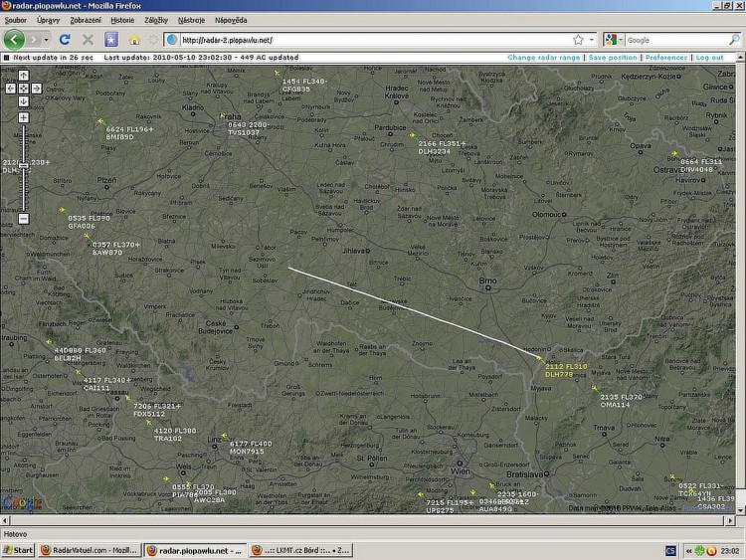Click the site identity globe icon
Screen dimensions: 746x560
[172, 40]
